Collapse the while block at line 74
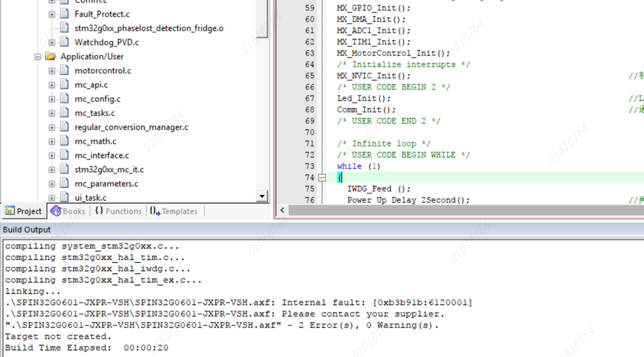This screenshot has width=644, height=357. tap(322, 177)
